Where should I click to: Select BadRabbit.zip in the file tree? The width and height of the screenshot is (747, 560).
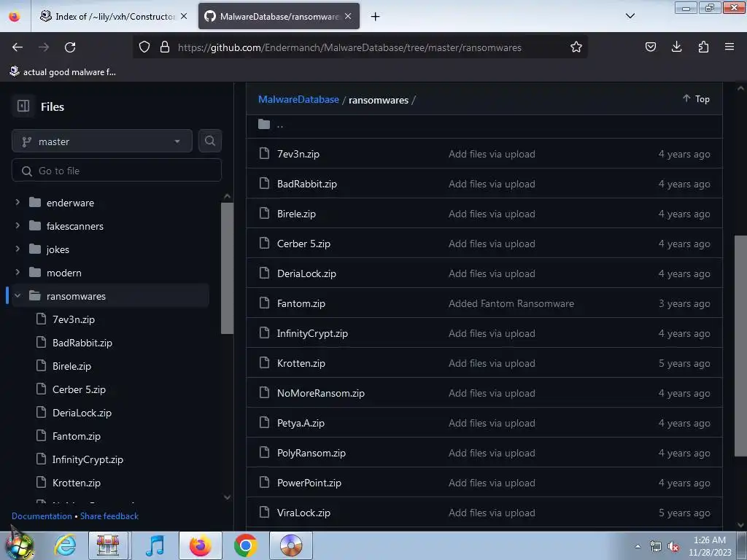(x=82, y=343)
